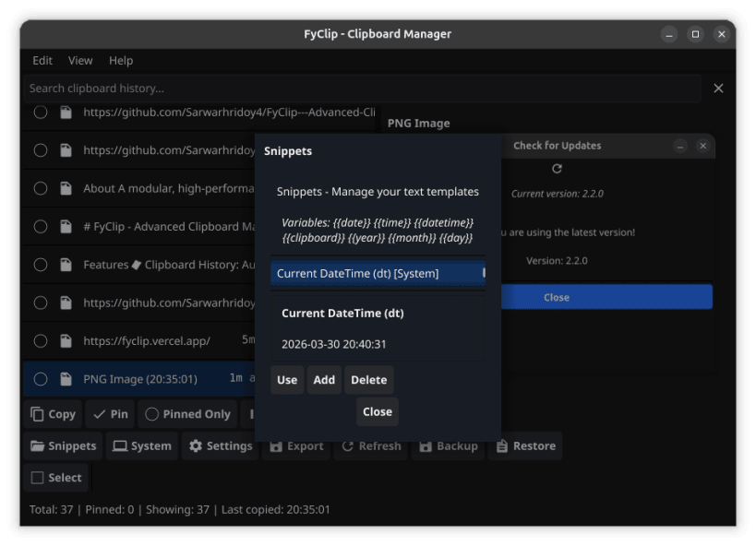Click the System toolbar button
756x546 pixels.
(142, 446)
